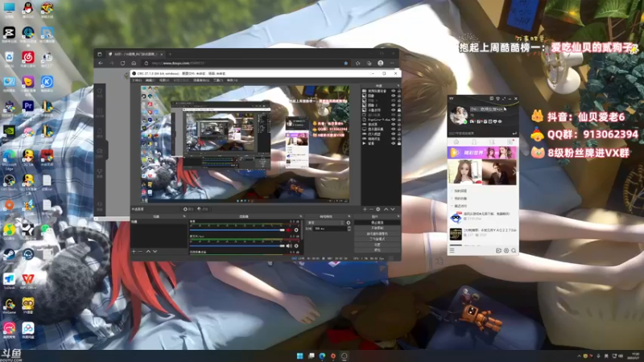The width and height of the screenshot is (644, 362).
Task: Click 开始录制 button in OBS controls
Action: tap(377, 228)
